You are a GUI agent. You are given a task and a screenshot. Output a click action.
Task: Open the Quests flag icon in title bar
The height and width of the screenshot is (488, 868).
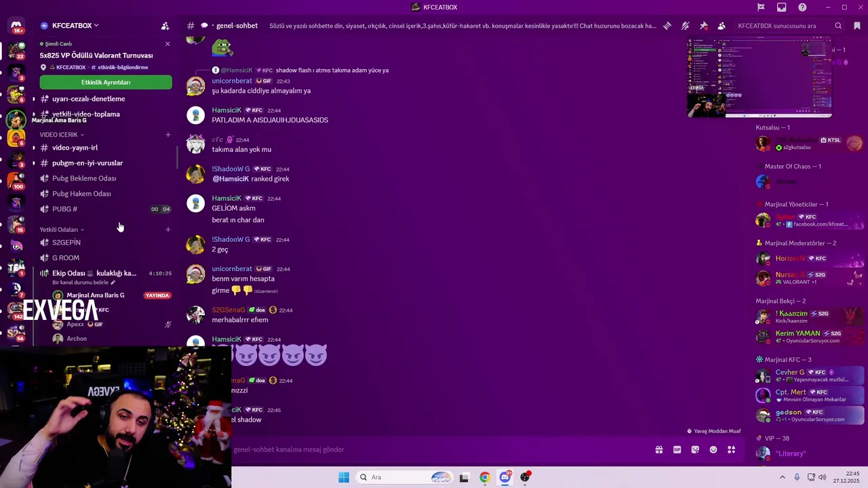pyautogui.click(x=761, y=7)
